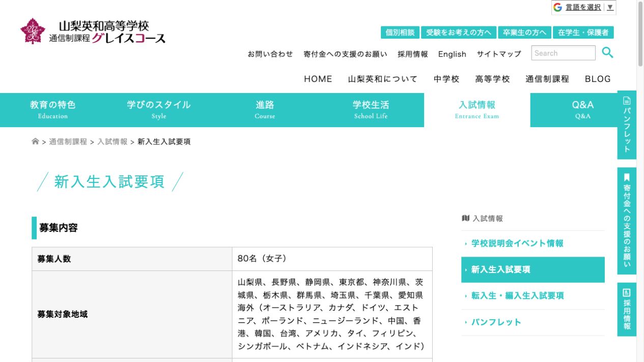
Task: Click the vertical page scrollbar thumb
Action: pyautogui.click(x=640, y=34)
